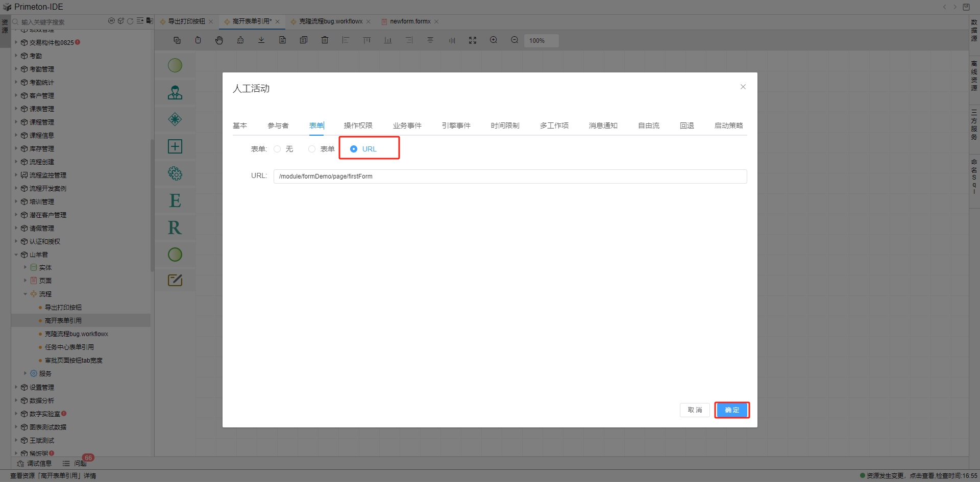Select the hand pan tool in toolbar
This screenshot has width=980, height=482.
pos(219,40)
